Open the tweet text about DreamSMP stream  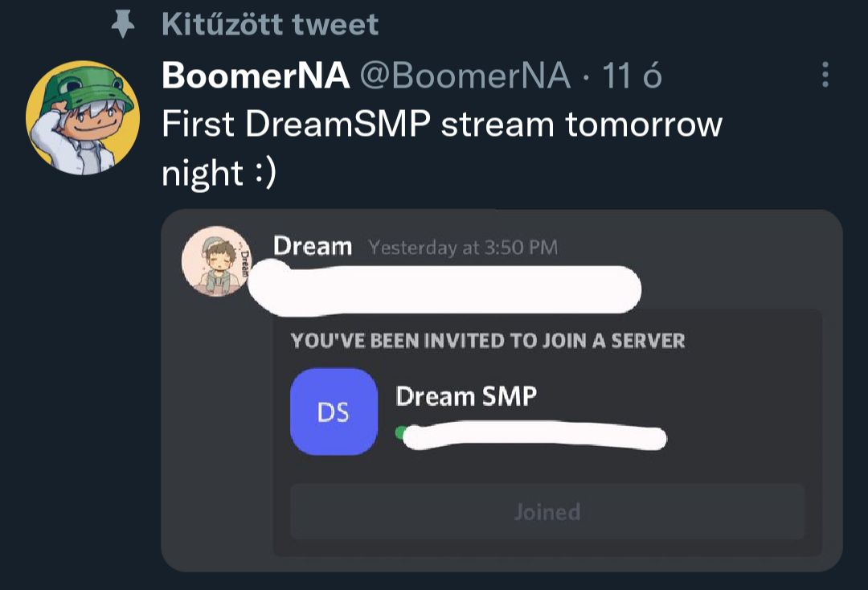pos(442,148)
